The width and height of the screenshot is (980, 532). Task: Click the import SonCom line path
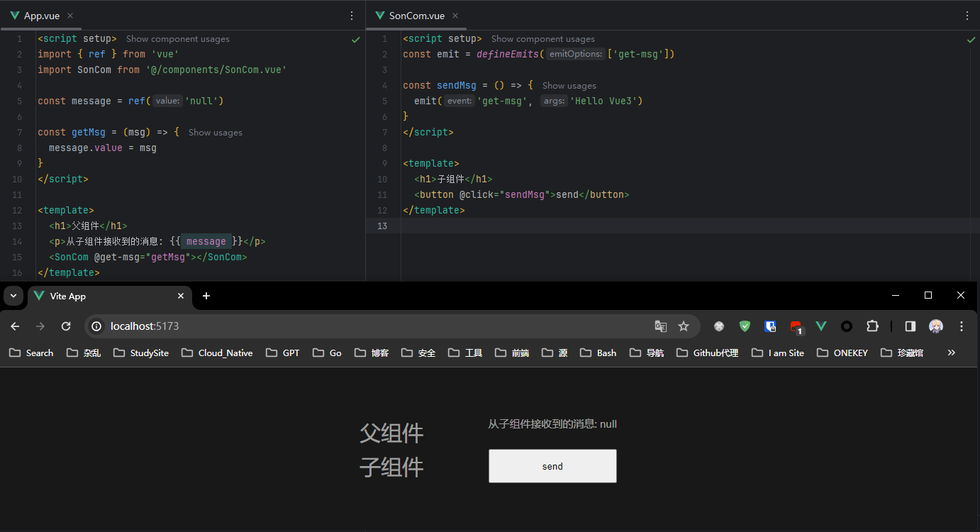click(x=216, y=70)
